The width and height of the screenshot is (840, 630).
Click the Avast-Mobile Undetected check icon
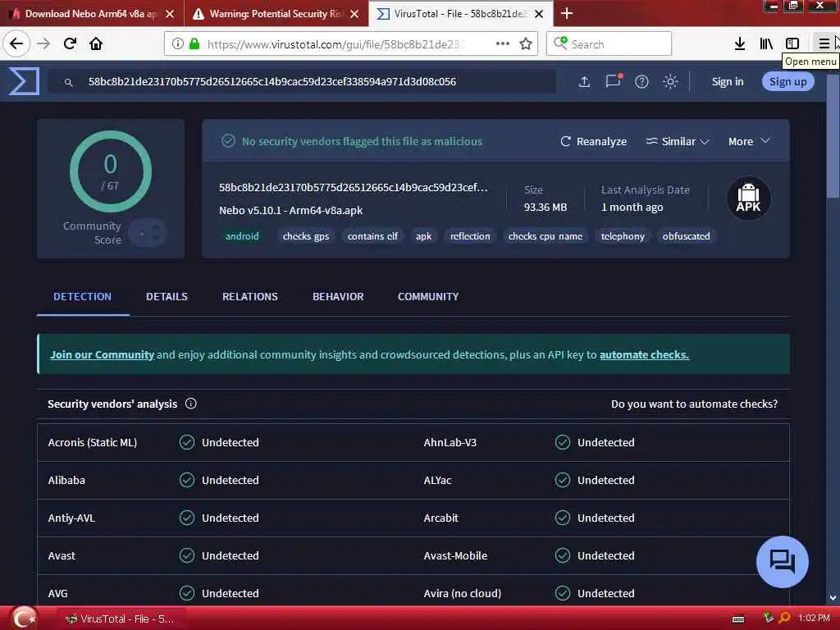(x=563, y=555)
